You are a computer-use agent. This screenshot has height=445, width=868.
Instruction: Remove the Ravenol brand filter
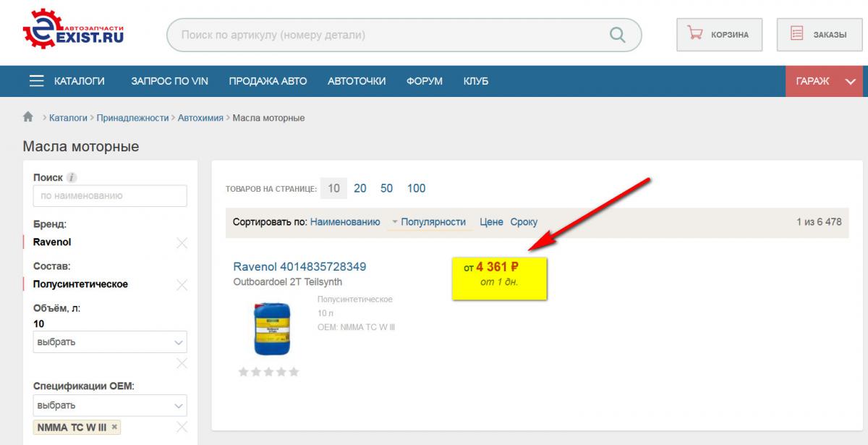tap(182, 243)
